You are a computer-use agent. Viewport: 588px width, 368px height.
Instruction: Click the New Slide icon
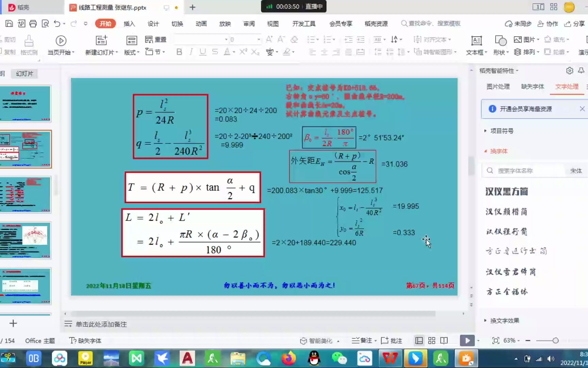pyautogui.click(x=101, y=41)
